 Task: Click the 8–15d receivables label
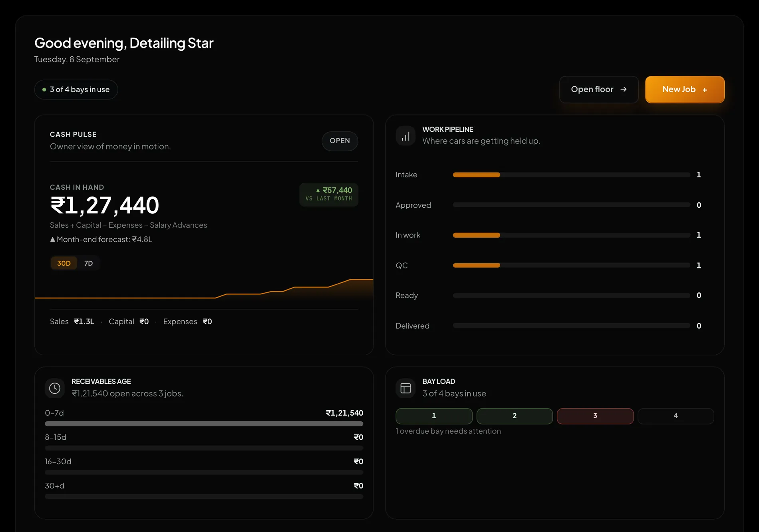(x=56, y=437)
